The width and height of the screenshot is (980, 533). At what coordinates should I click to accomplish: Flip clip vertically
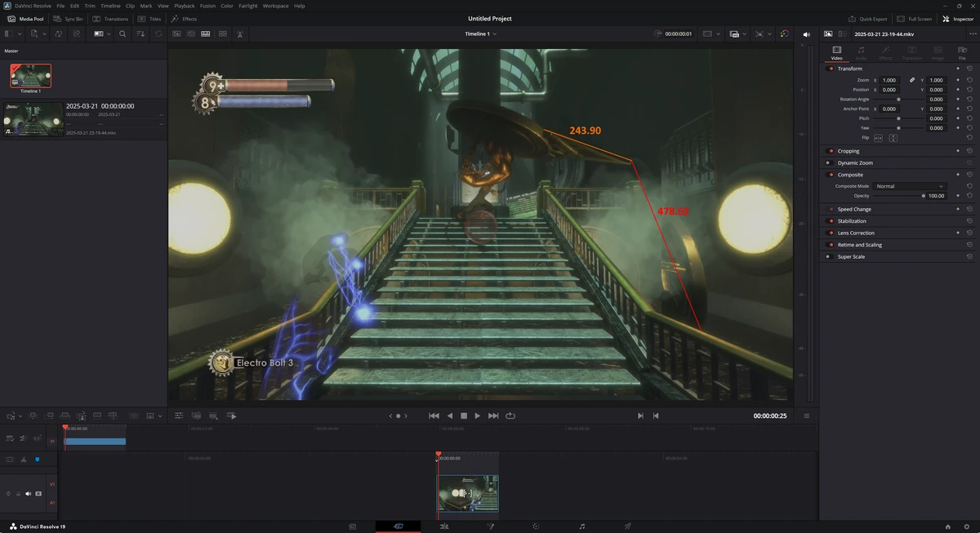893,138
